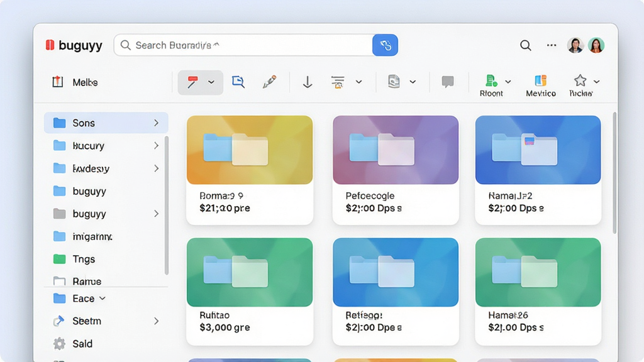Open the blue Betfegg folder card
The width and height of the screenshot is (644, 362).
(x=396, y=292)
